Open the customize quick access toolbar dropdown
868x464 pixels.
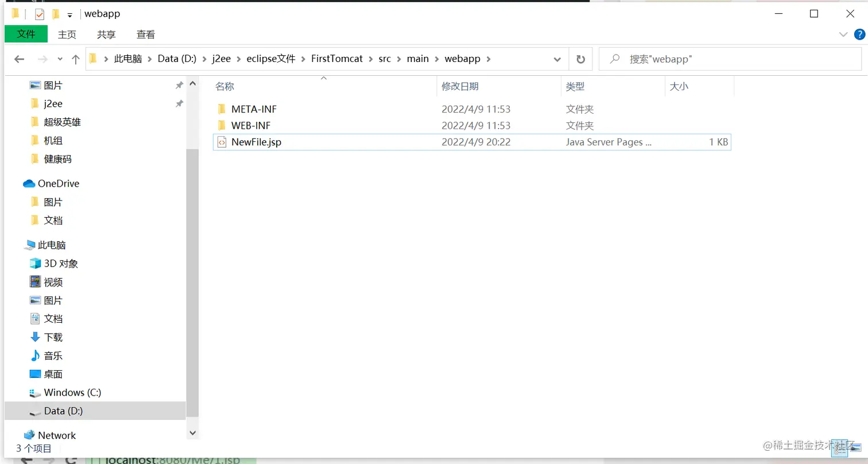pyautogui.click(x=69, y=14)
